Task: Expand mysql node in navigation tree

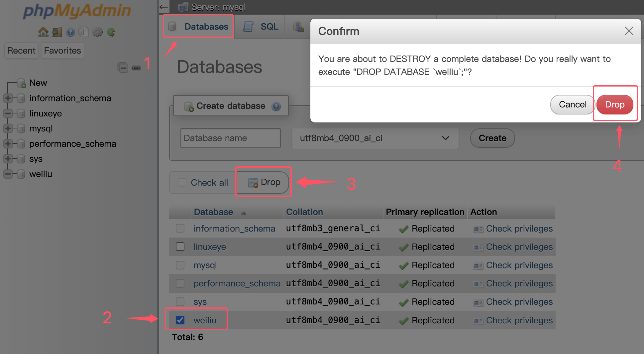Action: (8, 128)
